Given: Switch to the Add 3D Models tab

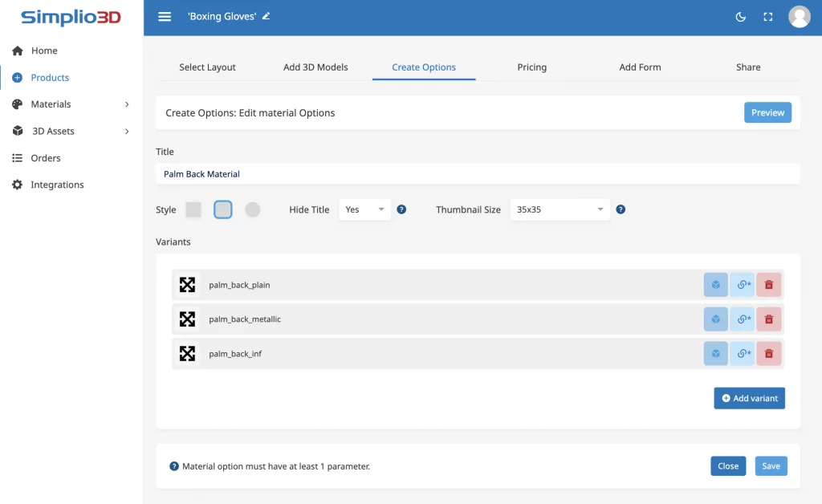Looking at the screenshot, I should (315, 67).
